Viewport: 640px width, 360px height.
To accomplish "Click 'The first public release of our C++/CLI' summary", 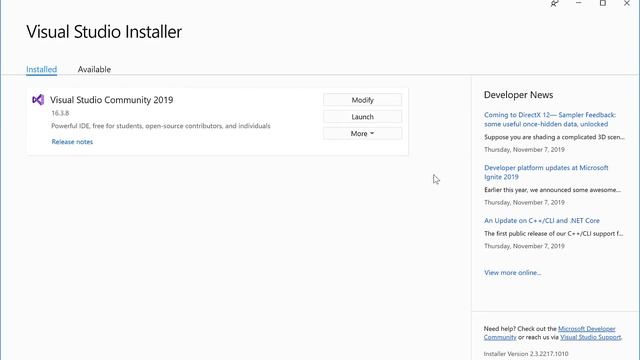I will (x=553, y=233).
